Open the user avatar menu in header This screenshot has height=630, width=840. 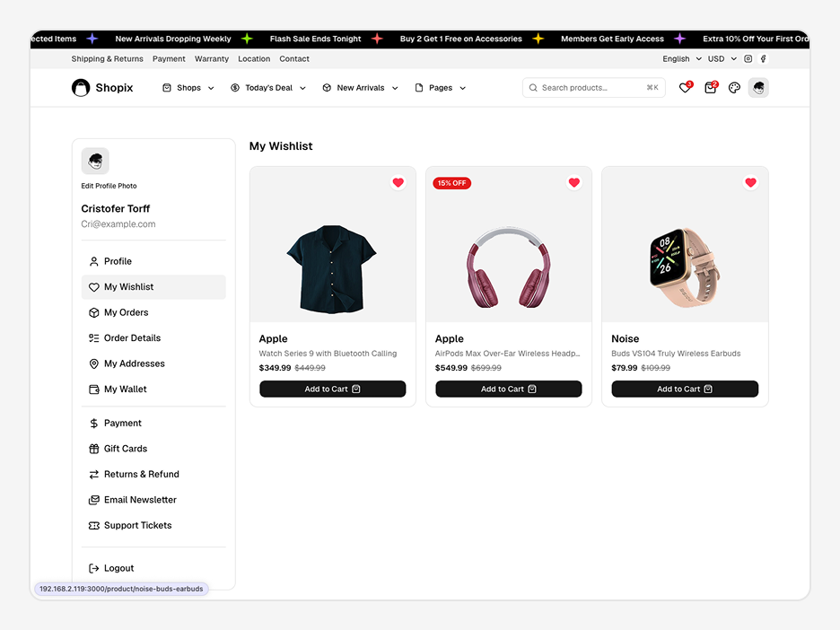point(758,88)
